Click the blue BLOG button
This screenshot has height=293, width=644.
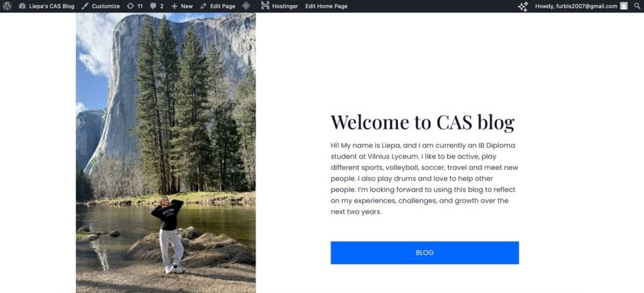pyautogui.click(x=425, y=253)
